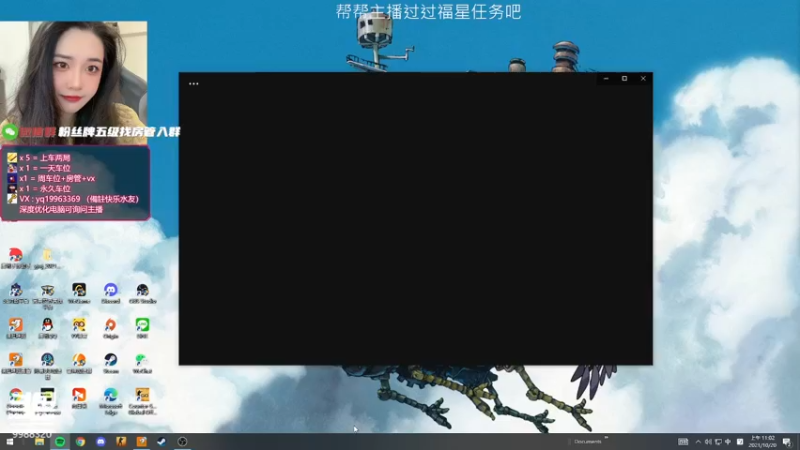Open network settings from the tray
Image resolution: width=800 pixels, height=450 pixels.
718,442
